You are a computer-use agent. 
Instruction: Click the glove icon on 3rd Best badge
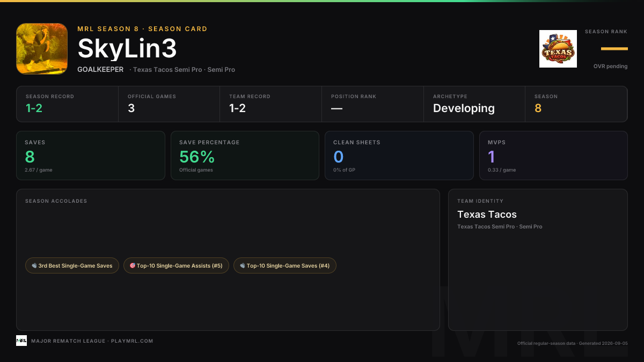[x=34, y=265]
